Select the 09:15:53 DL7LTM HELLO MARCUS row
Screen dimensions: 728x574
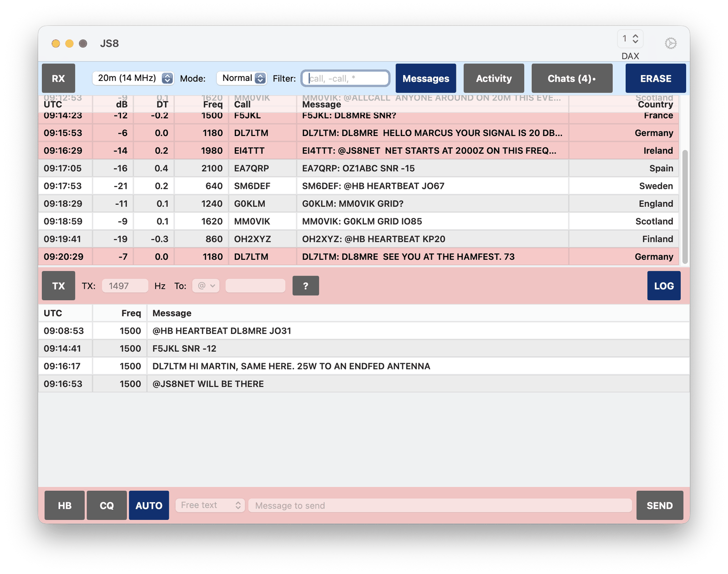click(359, 133)
